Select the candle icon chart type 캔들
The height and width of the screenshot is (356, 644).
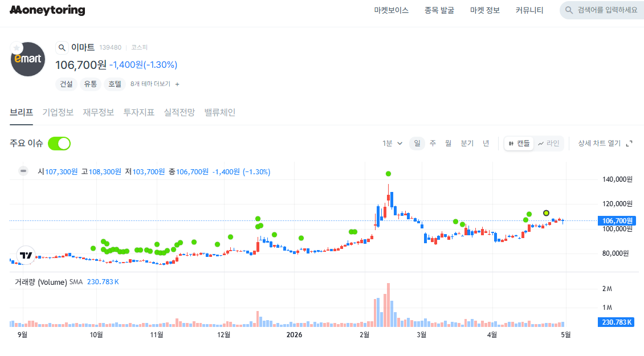pos(519,144)
